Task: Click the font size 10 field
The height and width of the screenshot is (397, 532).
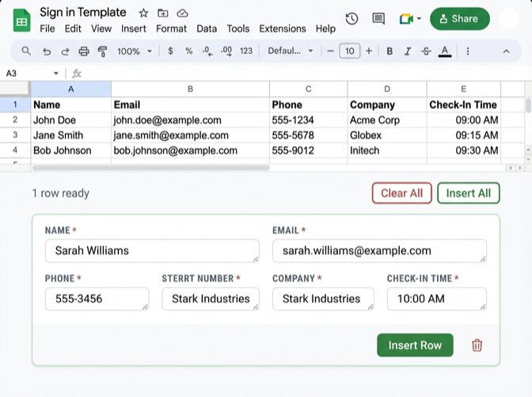Action: (350, 52)
